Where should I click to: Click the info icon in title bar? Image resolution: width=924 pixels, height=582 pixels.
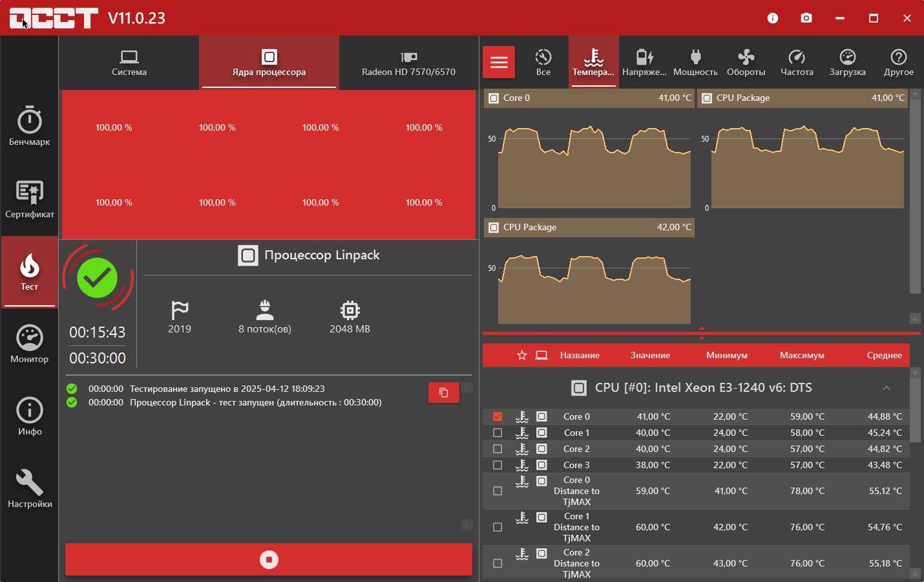click(x=773, y=18)
